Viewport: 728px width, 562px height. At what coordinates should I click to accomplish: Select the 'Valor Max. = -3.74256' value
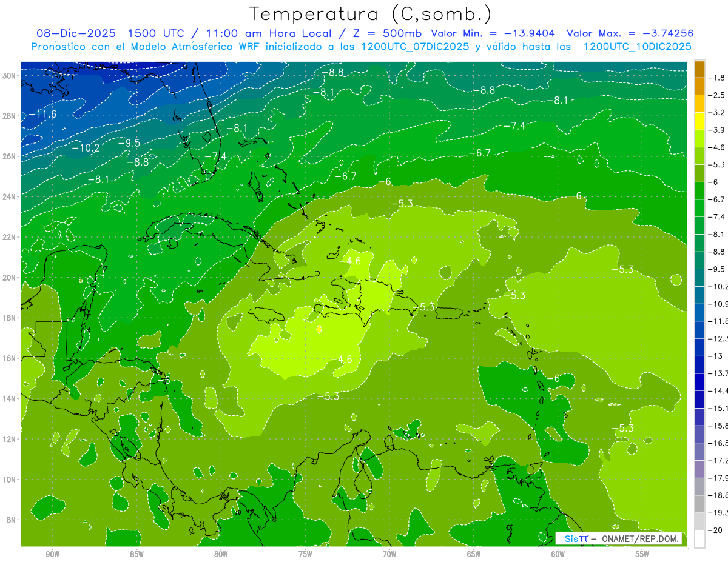click(630, 33)
